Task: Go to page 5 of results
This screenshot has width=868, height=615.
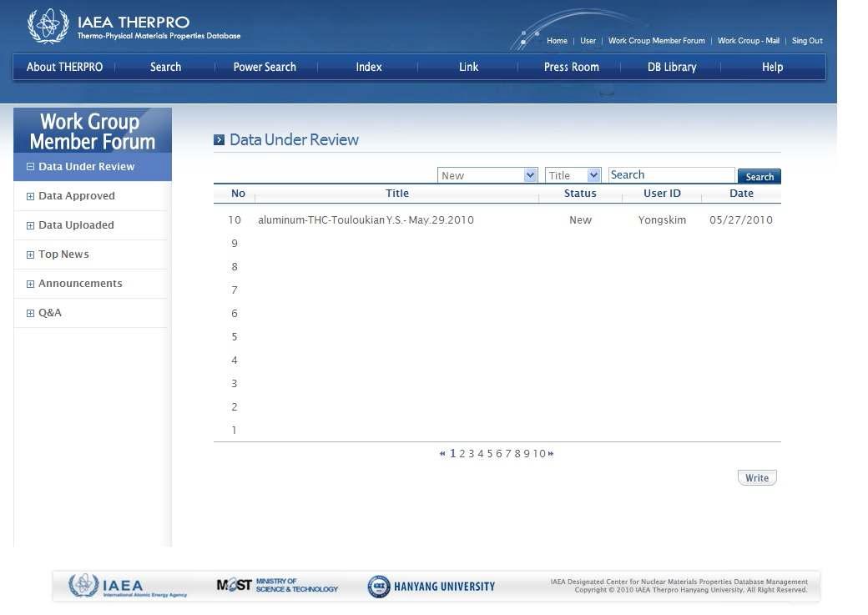Action: pos(490,454)
